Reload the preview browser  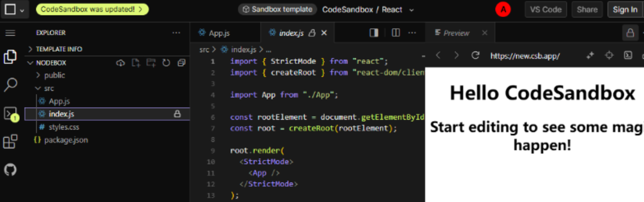[475, 55]
